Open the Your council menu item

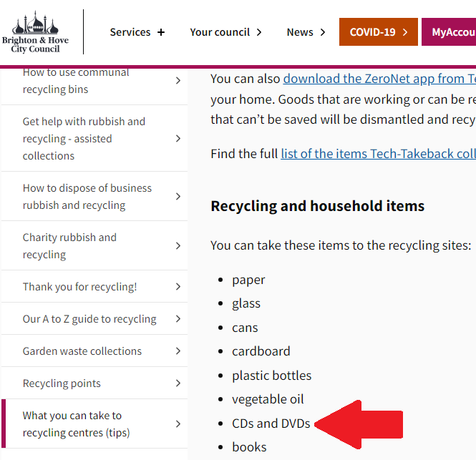click(x=226, y=32)
